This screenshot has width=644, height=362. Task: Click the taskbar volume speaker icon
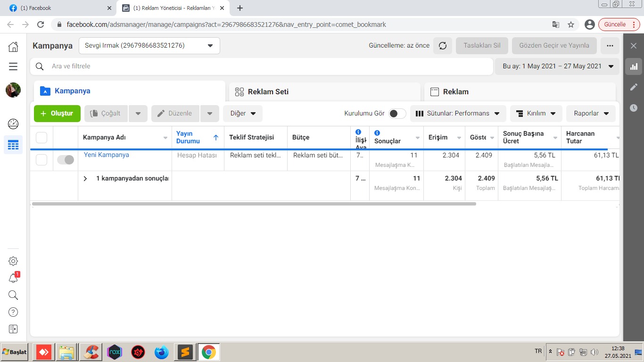pos(594,352)
